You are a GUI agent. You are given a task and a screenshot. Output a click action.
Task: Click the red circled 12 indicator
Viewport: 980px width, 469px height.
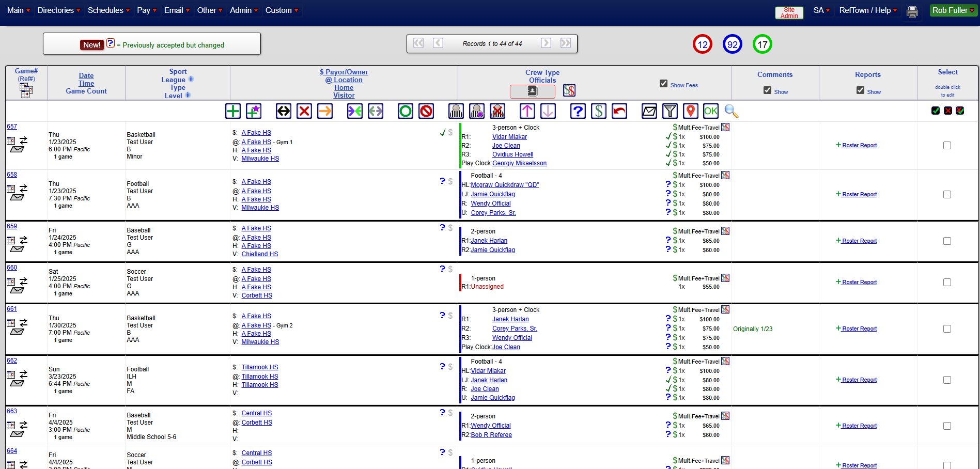702,44
